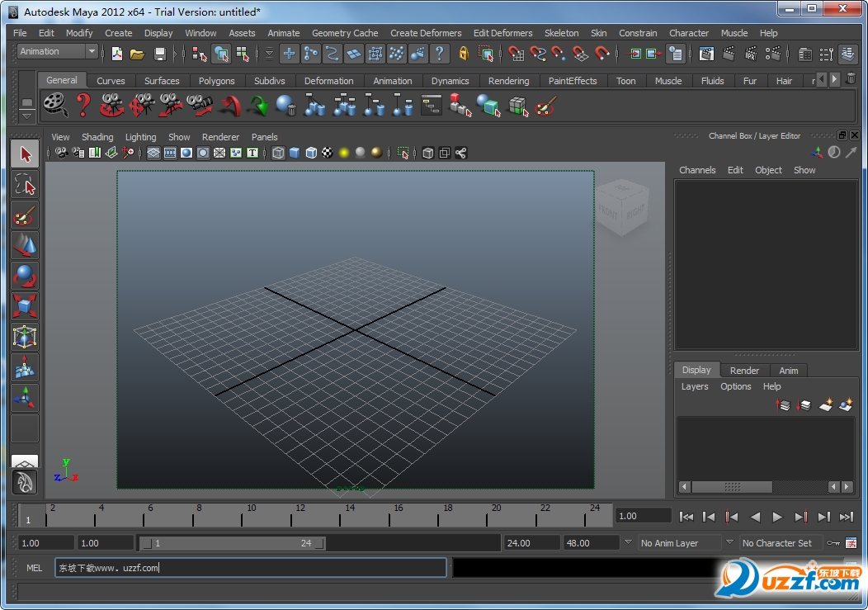
Task: Activate the Lasso selection tool
Action: click(x=25, y=185)
